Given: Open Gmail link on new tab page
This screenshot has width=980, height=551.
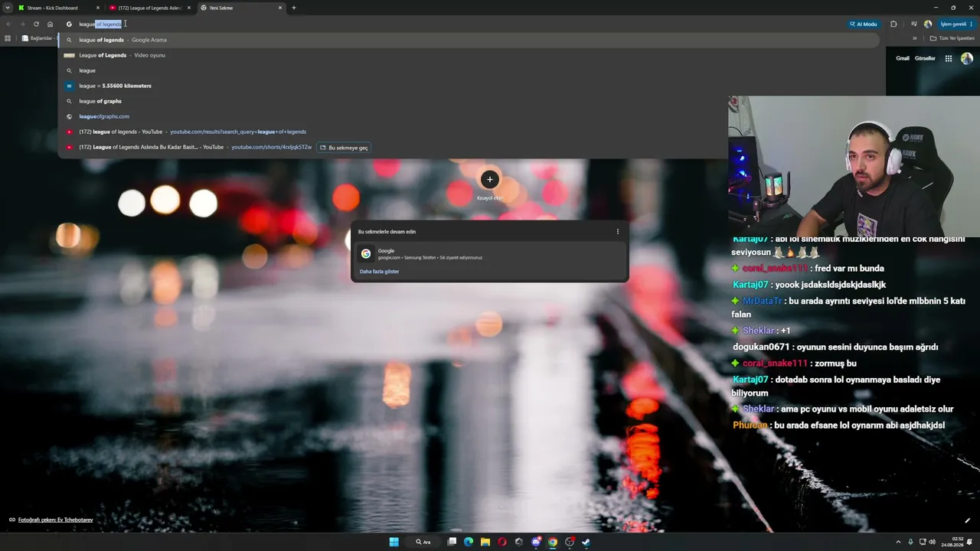Looking at the screenshot, I should 903,58.
